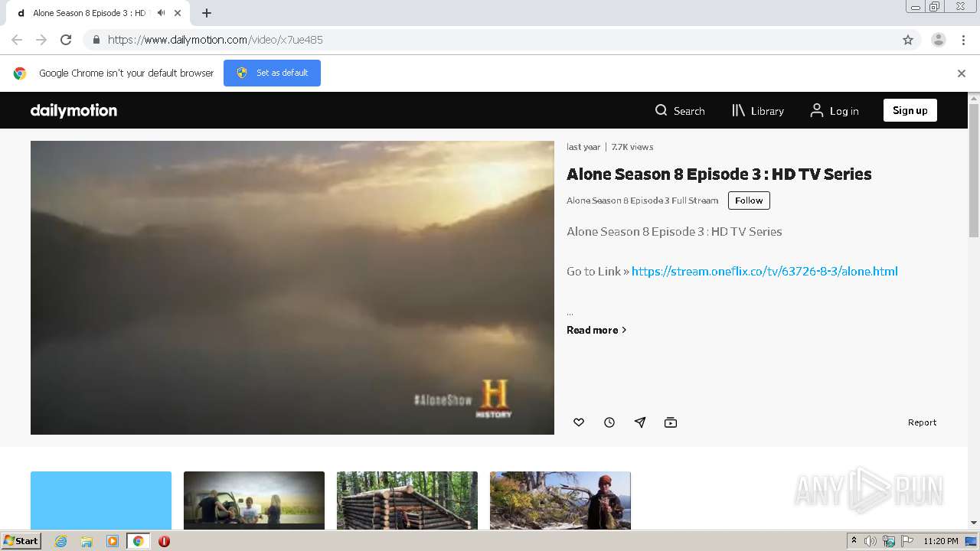Open the Windows Start menu
Image resolution: width=980 pixels, height=551 pixels.
(21, 541)
